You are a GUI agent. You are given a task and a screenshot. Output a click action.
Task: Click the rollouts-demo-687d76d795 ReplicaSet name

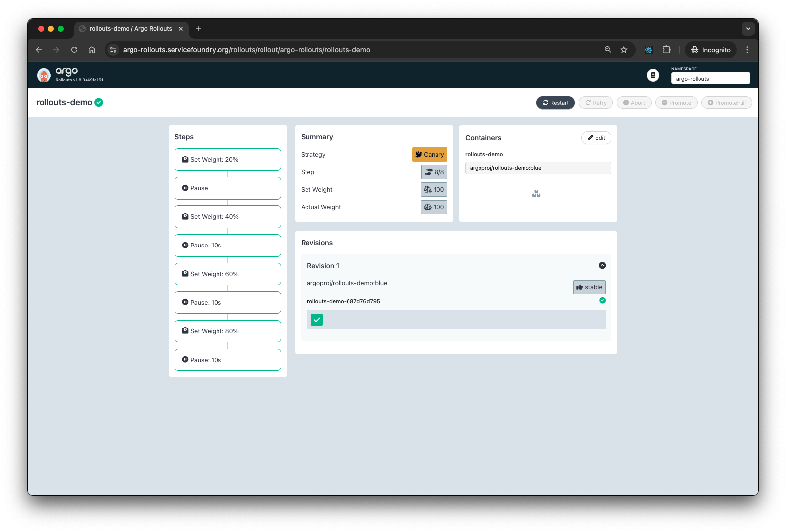tap(344, 301)
